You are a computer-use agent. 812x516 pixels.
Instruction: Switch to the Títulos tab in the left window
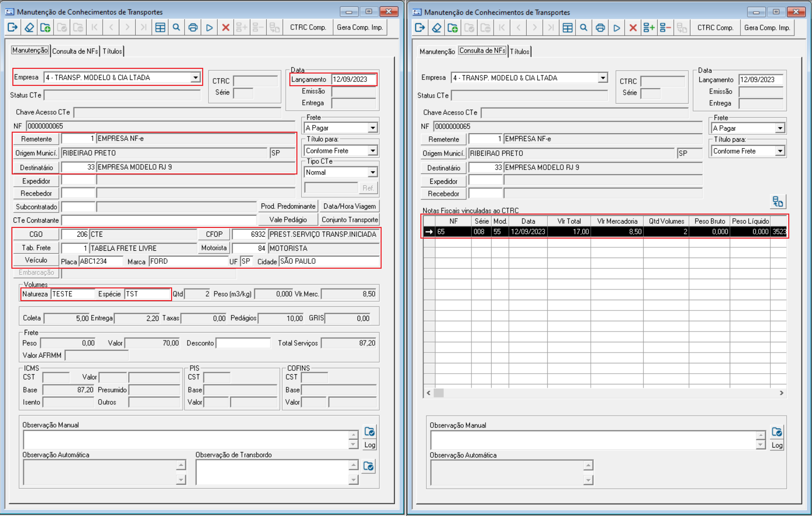[x=112, y=51]
